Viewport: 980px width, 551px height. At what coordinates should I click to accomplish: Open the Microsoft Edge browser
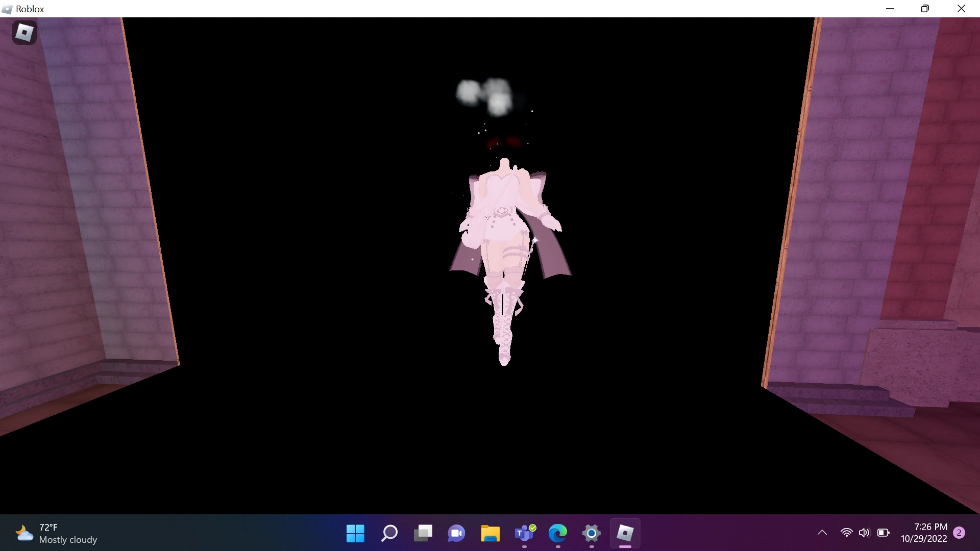point(557,534)
